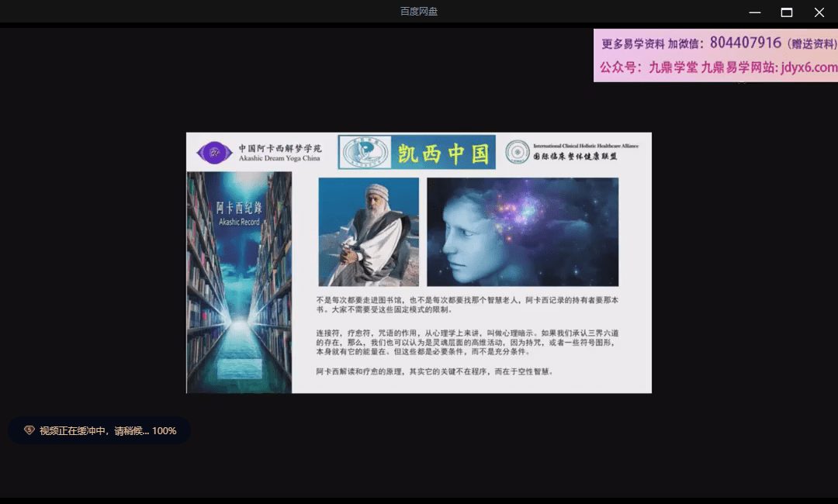This screenshot has height=504, width=838.
Task: Click the circular Cayce China emblem
Action: click(x=367, y=152)
